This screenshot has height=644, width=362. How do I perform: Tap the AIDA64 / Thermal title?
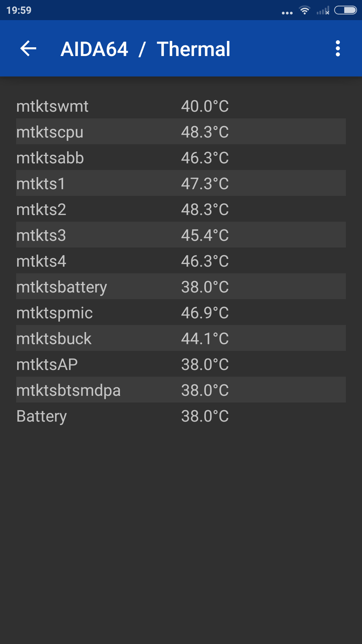[x=145, y=49]
